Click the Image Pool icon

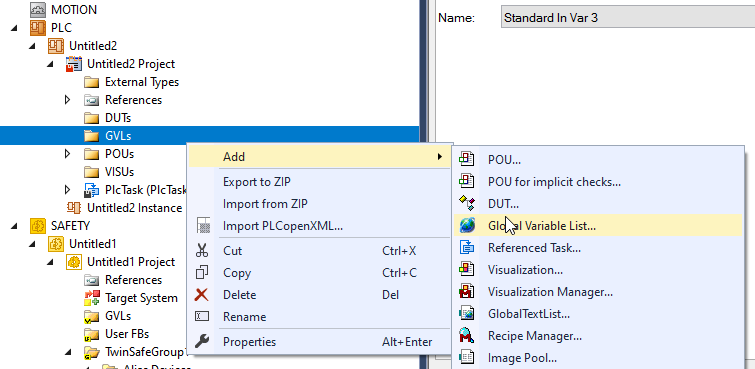tap(467, 357)
